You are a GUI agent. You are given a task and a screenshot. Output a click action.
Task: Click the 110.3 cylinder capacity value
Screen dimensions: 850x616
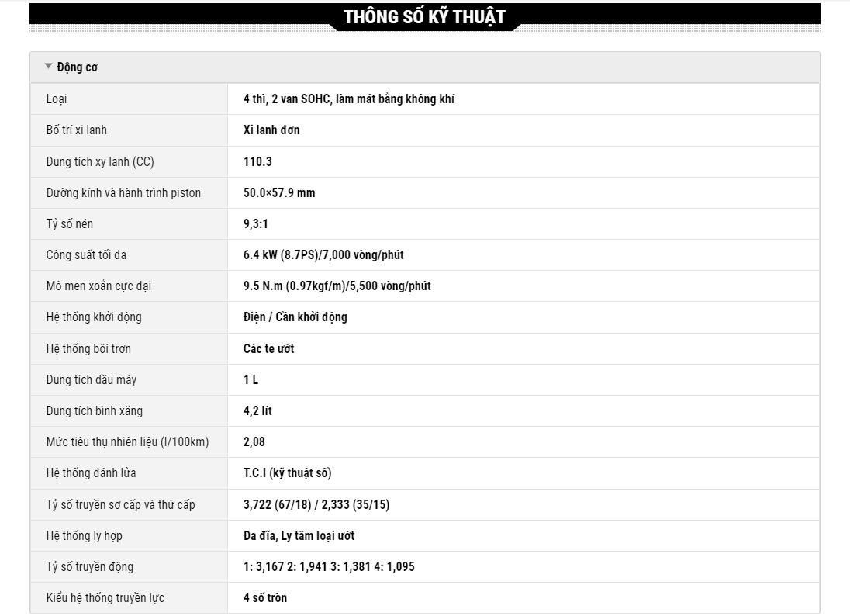coord(257,161)
